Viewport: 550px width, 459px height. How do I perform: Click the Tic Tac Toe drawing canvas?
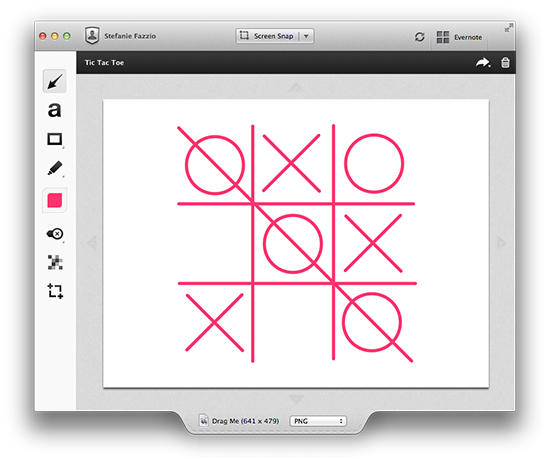coord(296,243)
